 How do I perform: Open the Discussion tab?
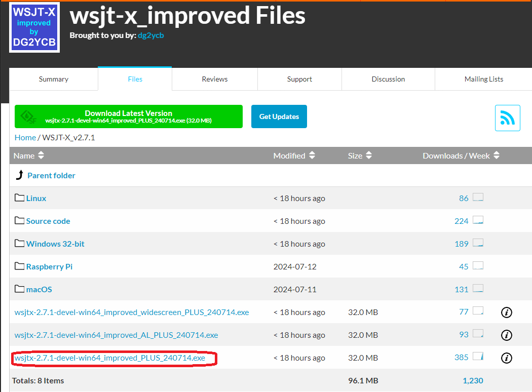[x=389, y=79]
